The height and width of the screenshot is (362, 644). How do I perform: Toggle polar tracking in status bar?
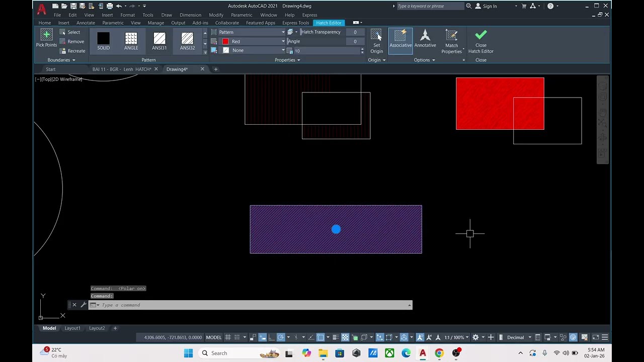(x=281, y=337)
